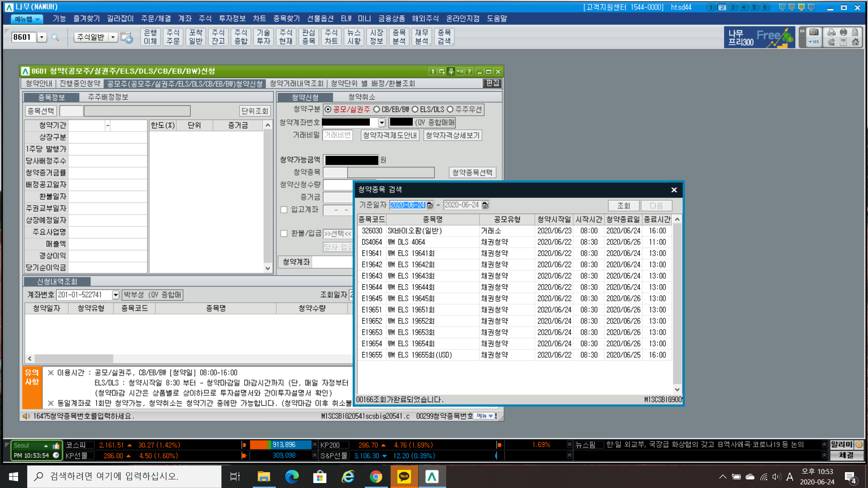Open the 해외주식 menu
Screen dimensions: 868x488
425,19
